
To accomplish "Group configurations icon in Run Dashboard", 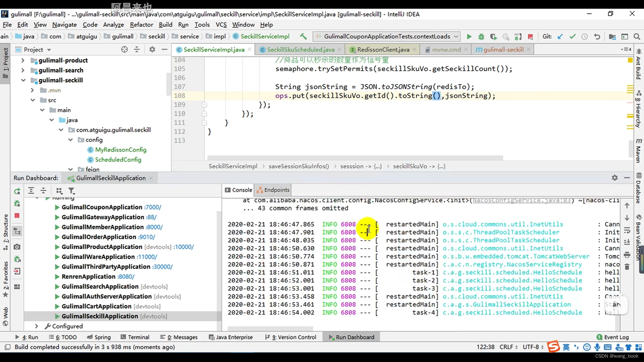I will click(x=59, y=191).
